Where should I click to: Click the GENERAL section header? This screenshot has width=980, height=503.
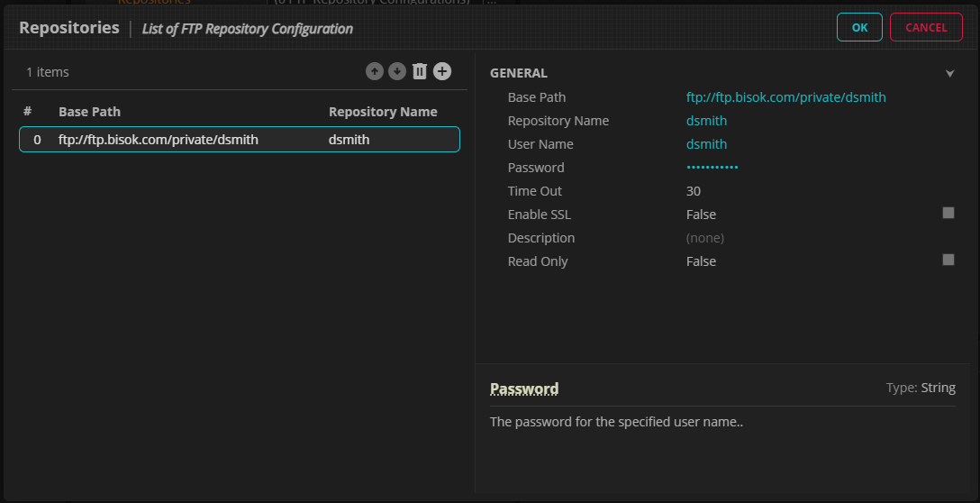[x=519, y=73]
